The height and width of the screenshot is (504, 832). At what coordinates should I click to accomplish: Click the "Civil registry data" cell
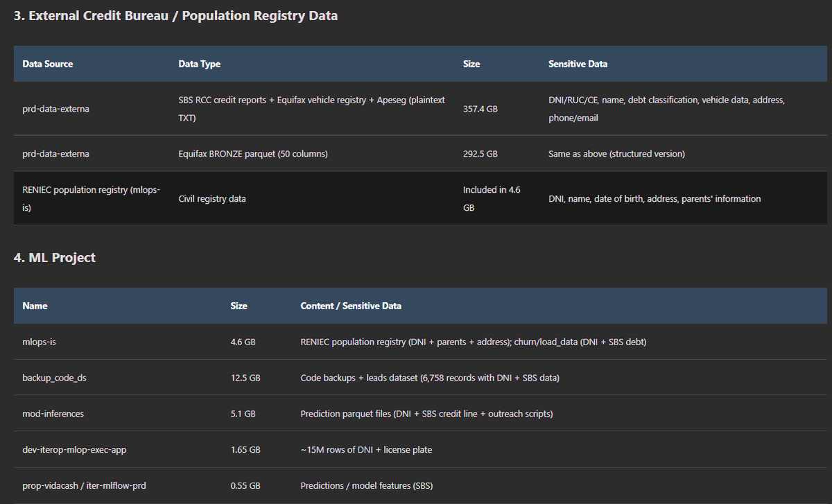[212, 199]
